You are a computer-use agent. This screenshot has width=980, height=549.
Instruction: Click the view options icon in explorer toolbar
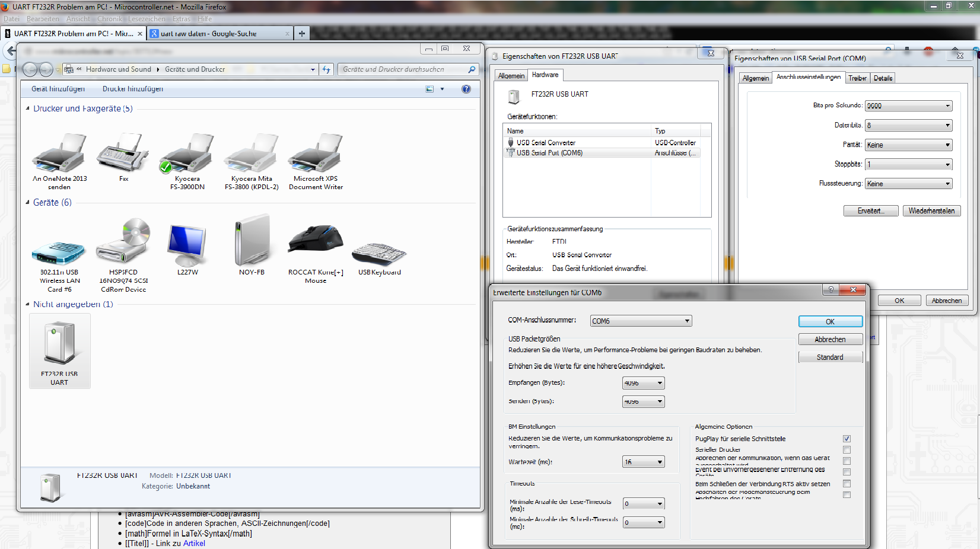[429, 89]
